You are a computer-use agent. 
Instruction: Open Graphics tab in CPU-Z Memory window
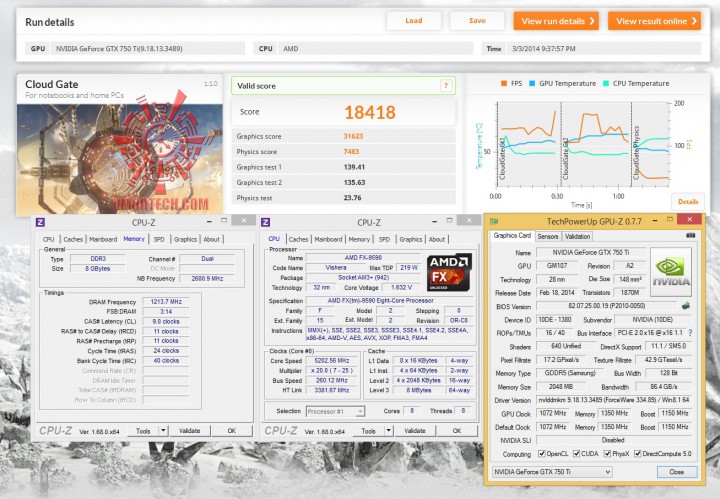(185, 239)
